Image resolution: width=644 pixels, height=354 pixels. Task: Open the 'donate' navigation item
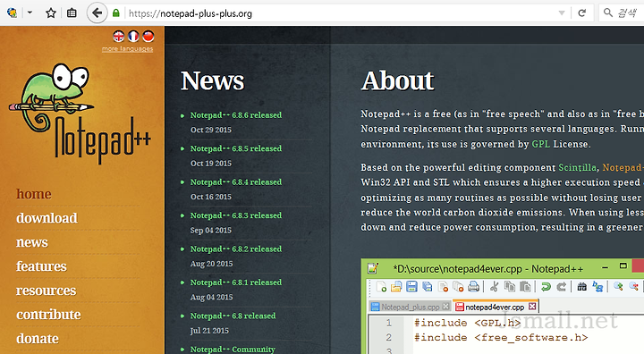click(x=38, y=339)
